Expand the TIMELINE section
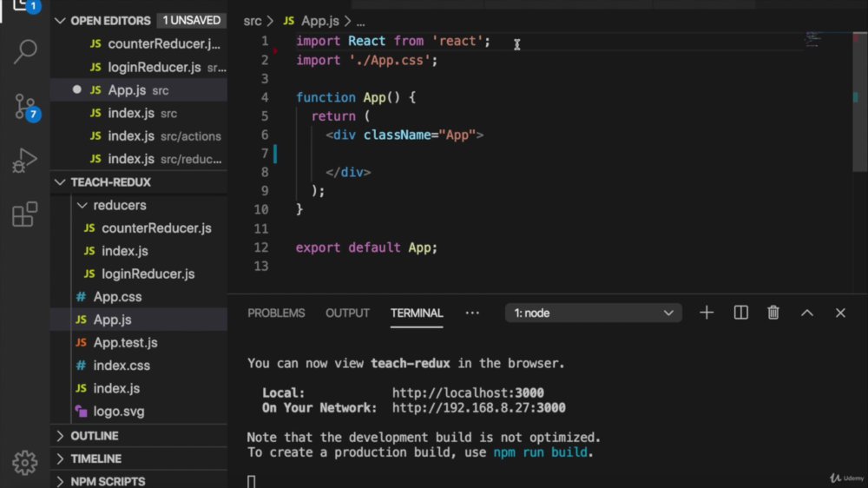 (139, 458)
